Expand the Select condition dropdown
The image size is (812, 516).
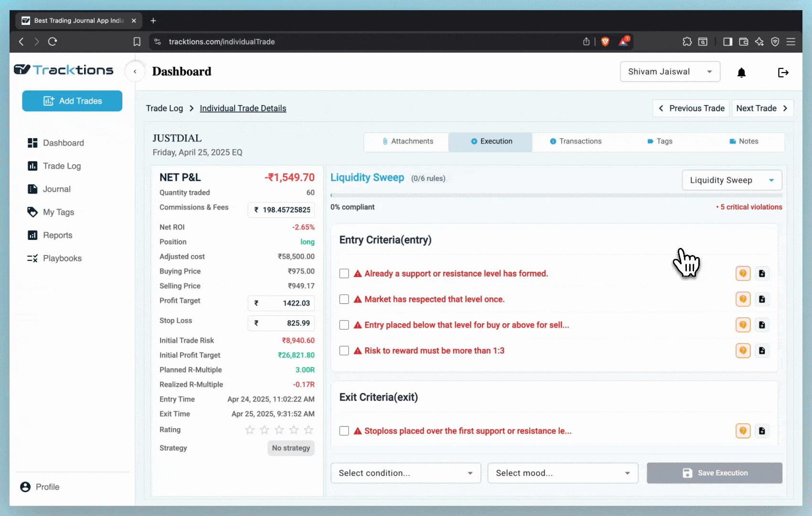point(406,473)
